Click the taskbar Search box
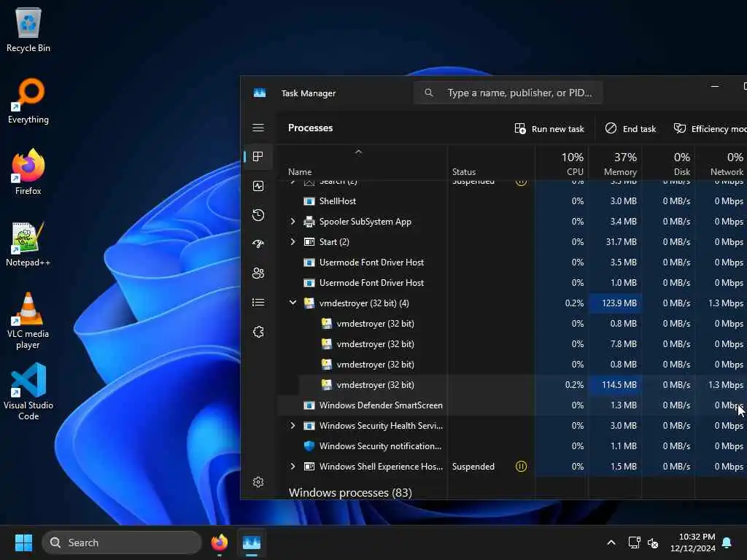The image size is (747, 560). pos(122,542)
